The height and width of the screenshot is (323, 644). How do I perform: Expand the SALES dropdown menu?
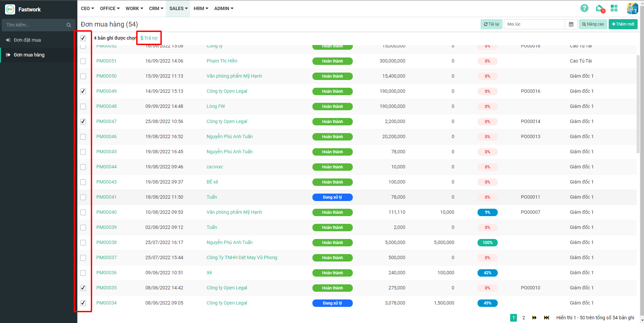point(178,8)
